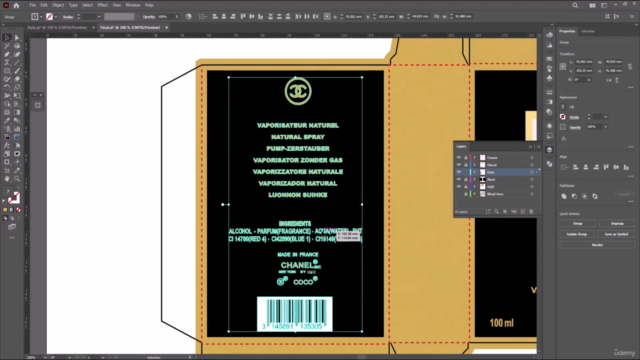This screenshot has width=640, height=360.
Task: Hide the Crease layer
Action: tap(459, 158)
